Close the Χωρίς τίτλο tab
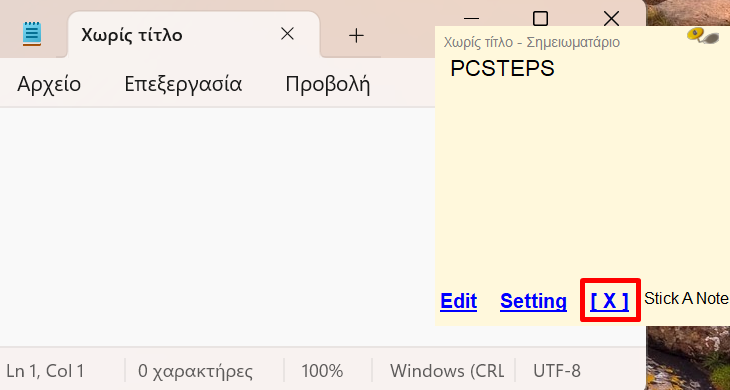The image size is (730, 390). pyautogui.click(x=288, y=34)
